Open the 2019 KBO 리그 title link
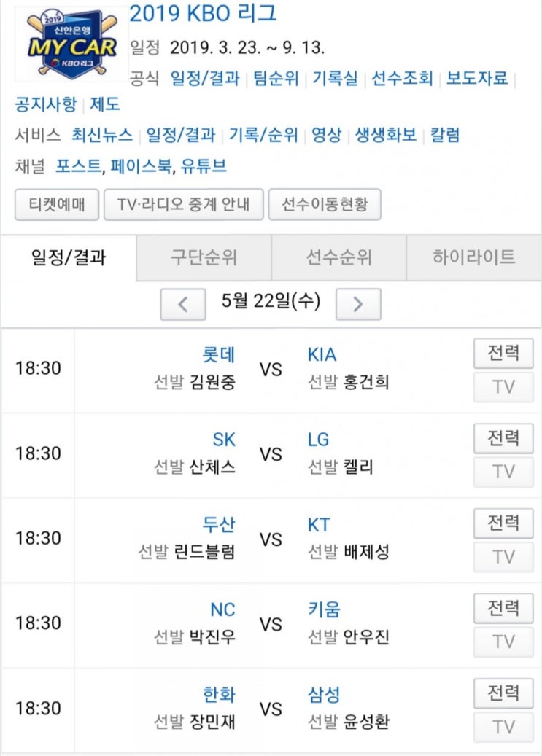 203,14
